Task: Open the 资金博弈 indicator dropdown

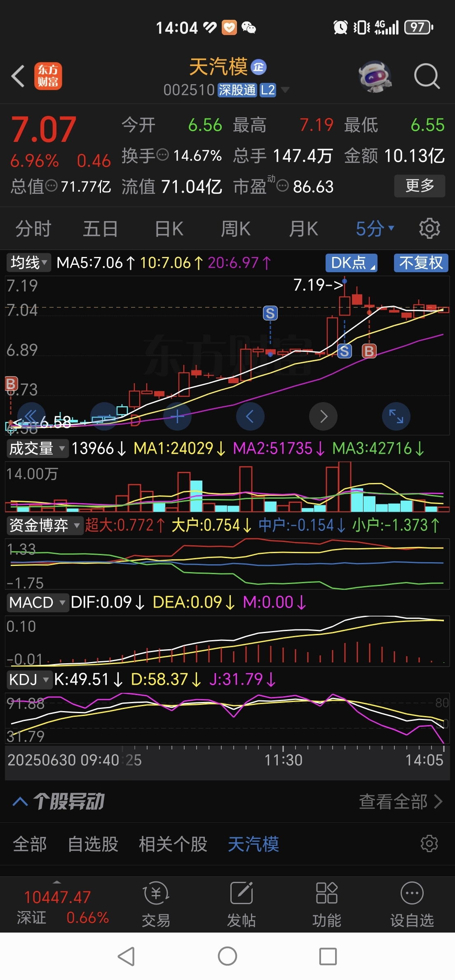Action: (x=45, y=525)
